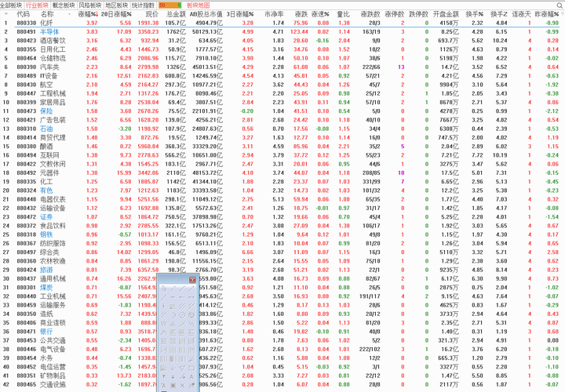This screenshot has height=392, width=565.
Task: Choose the falling zigzag line tool
Action: 191,324
